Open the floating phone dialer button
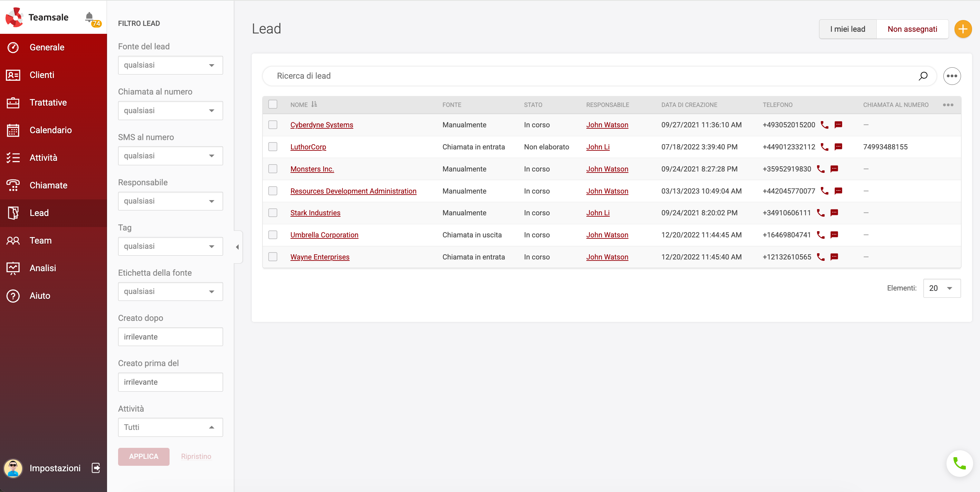980x492 pixels. pyautogui.click(x=960, y=463)
